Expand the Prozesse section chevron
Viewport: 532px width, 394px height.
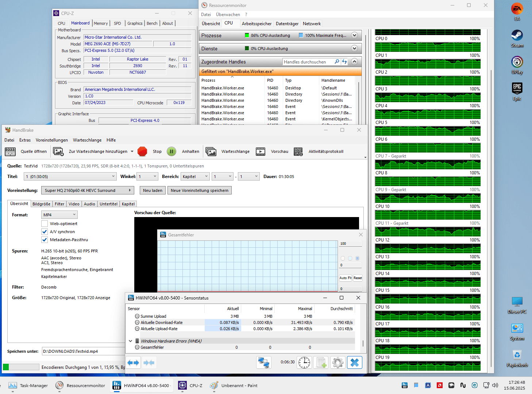[x=354, y=35]
